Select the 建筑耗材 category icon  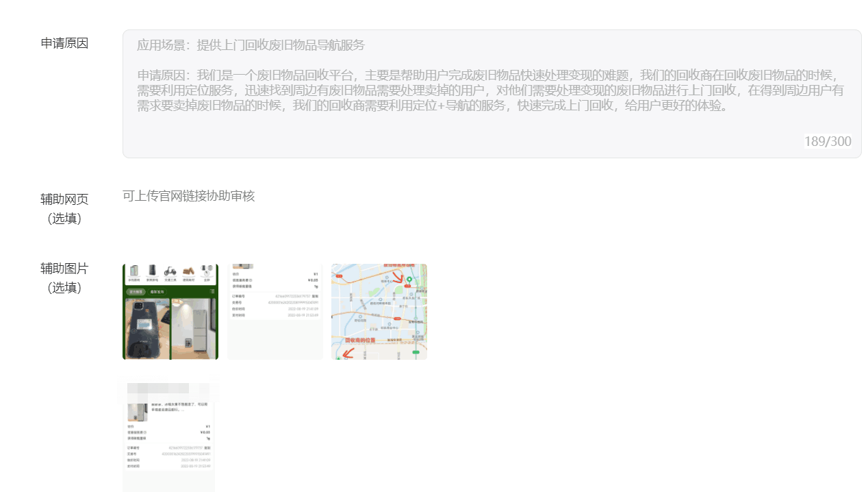point(188,272)
